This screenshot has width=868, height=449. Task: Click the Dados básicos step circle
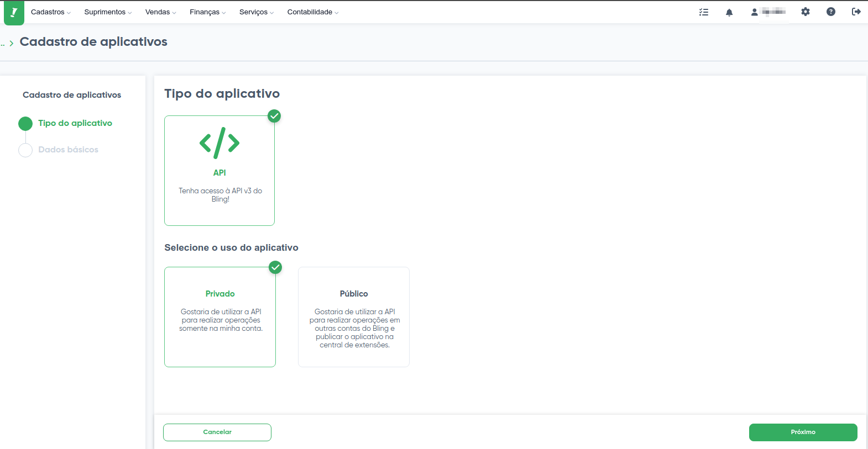pyautogui.click(x=25, y=150)
